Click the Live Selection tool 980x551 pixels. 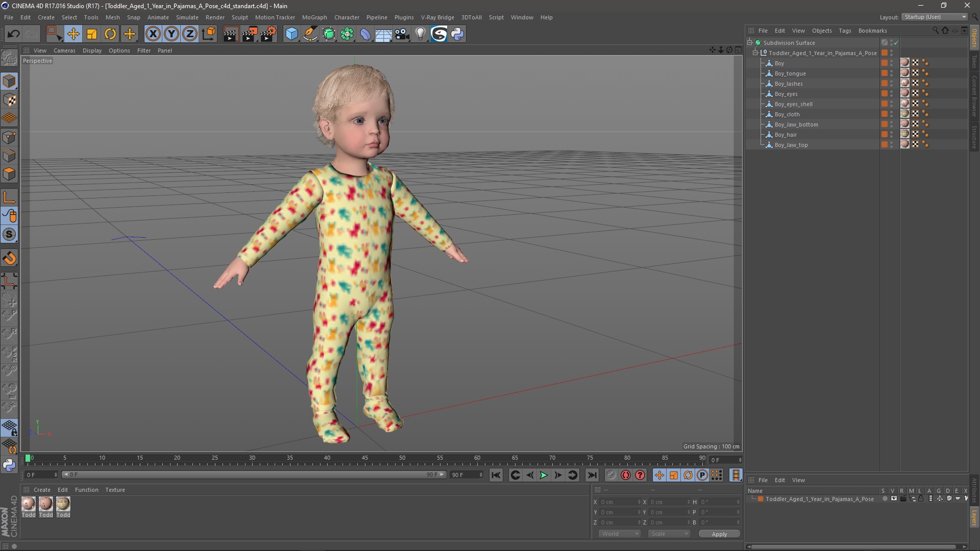[x=54, y=34]
